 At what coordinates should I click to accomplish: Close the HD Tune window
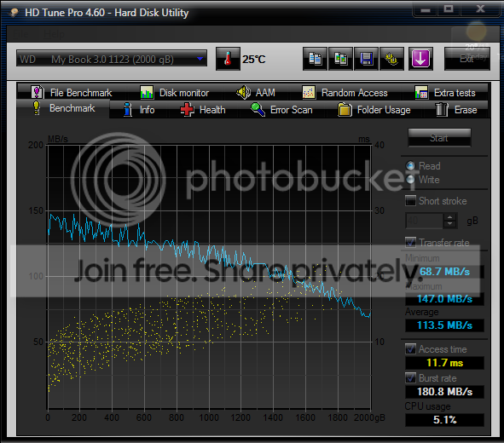point(480,9)
